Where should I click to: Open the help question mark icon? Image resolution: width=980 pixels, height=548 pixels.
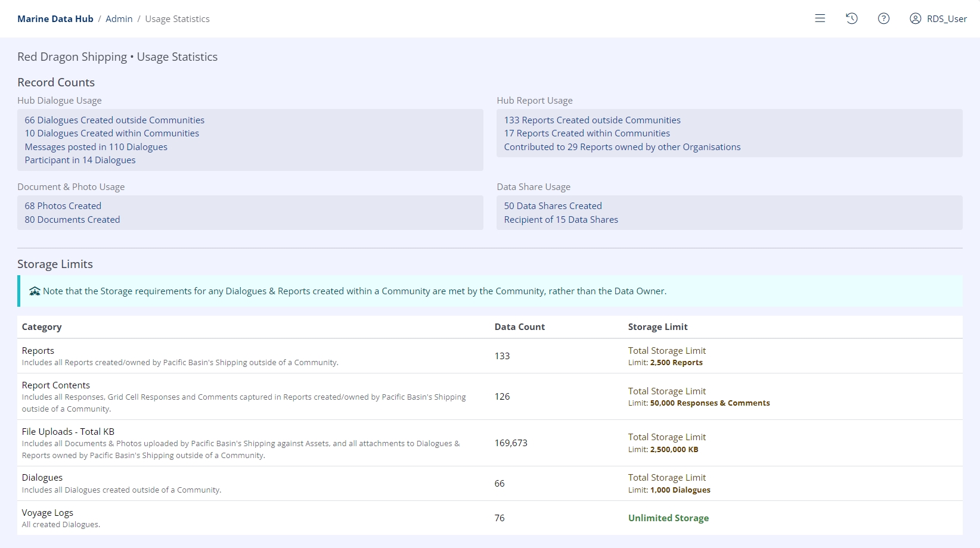click(883, 18)
